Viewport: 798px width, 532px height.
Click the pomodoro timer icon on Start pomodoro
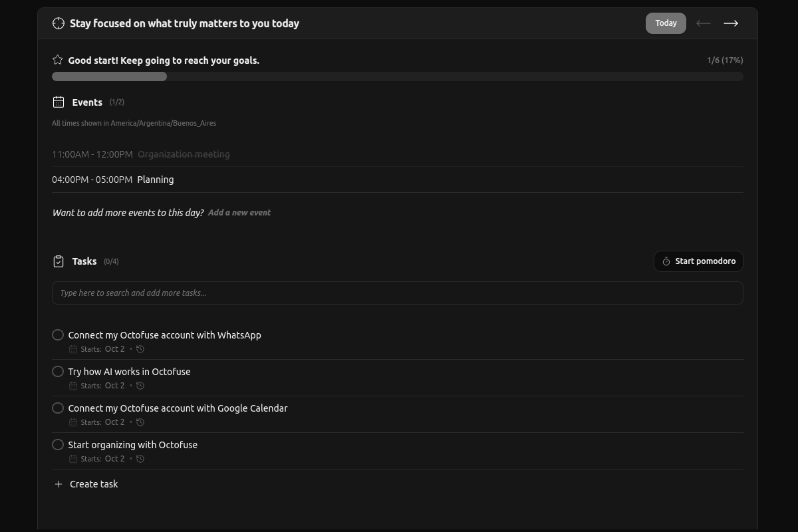tap(666, 261)
